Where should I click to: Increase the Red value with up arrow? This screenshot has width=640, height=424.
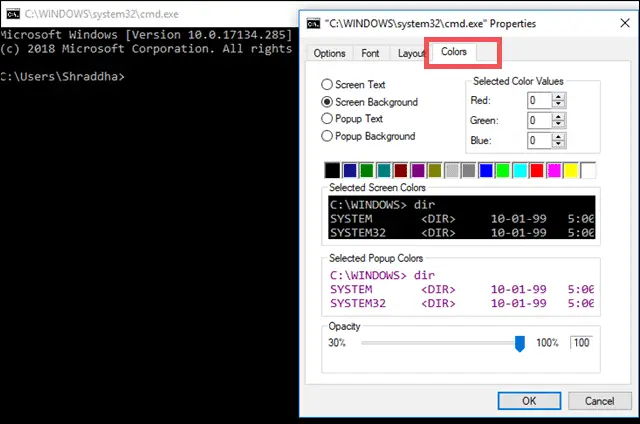(558, 97)
